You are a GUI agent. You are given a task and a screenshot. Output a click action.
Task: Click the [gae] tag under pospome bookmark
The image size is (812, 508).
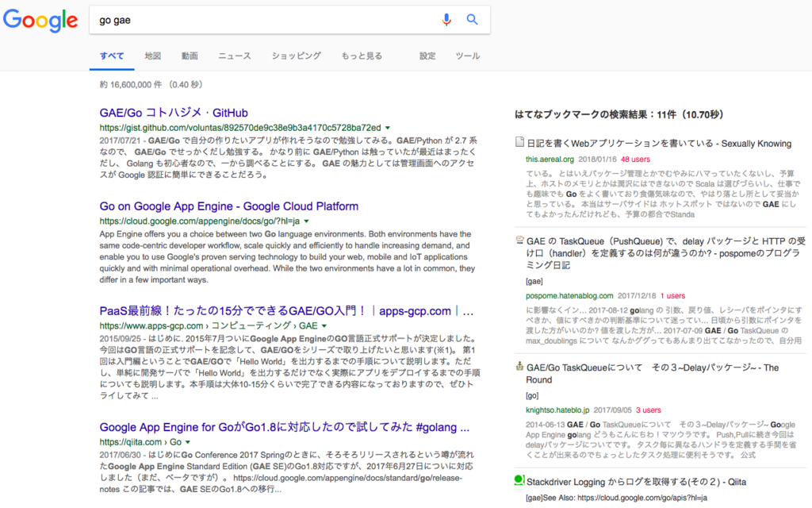pyautogui.click(x=534, y=282)
